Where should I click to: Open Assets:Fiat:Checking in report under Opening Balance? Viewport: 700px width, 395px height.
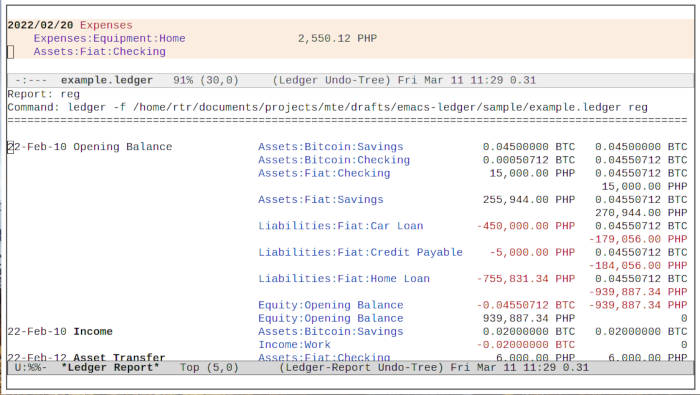324,173
